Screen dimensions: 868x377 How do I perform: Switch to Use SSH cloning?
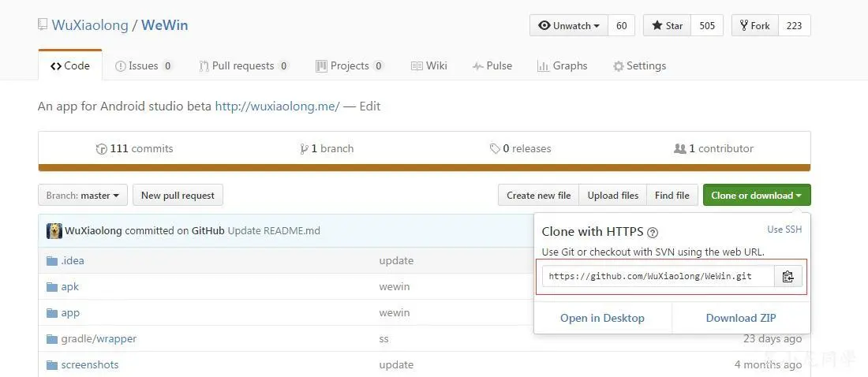[784, 230]
